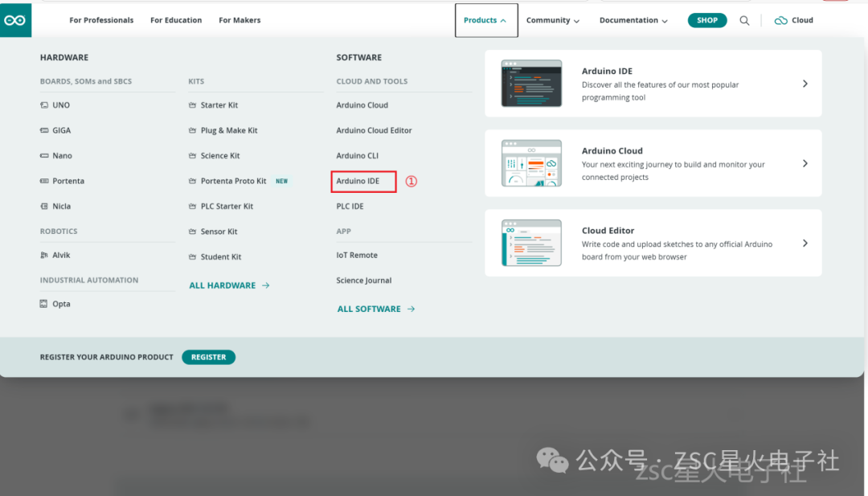Click the GIGA board icon
Image resolution: width=868 pixels, height=496 pixels.
point(44,130)
